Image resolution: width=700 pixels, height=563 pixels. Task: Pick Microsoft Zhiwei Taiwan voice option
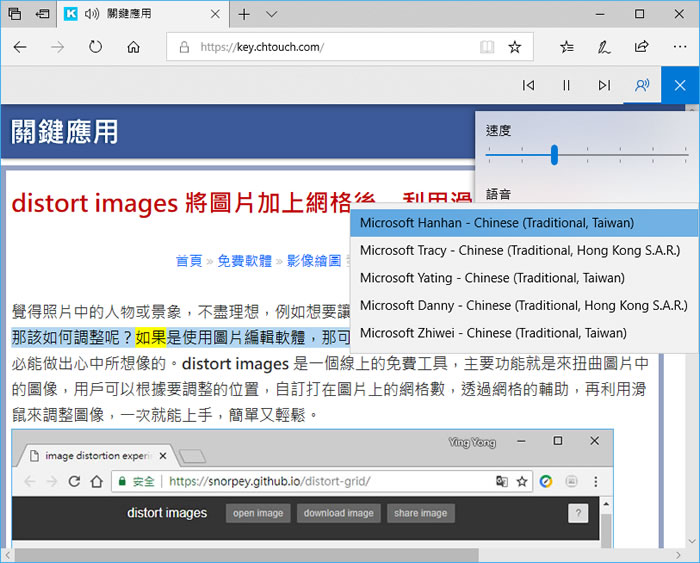coord(493,333)
